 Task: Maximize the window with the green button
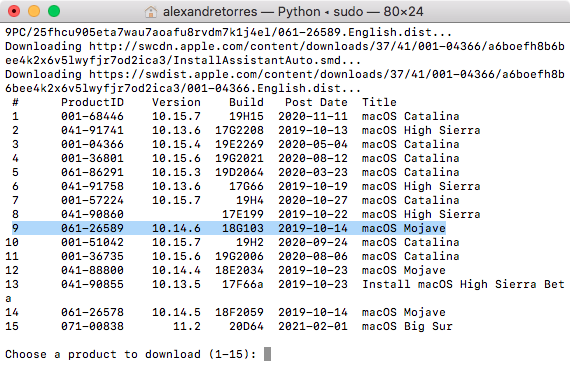(x=54, y=11)
